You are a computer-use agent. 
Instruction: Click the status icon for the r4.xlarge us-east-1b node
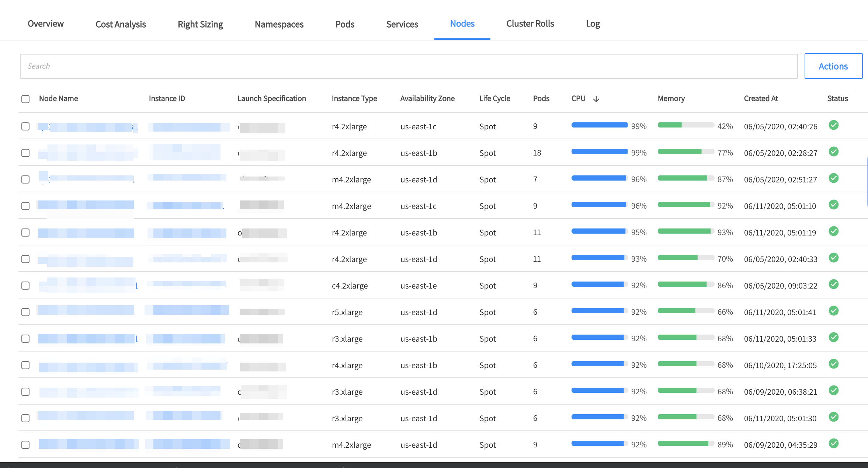pyautogui.click(x=834, y=364)
